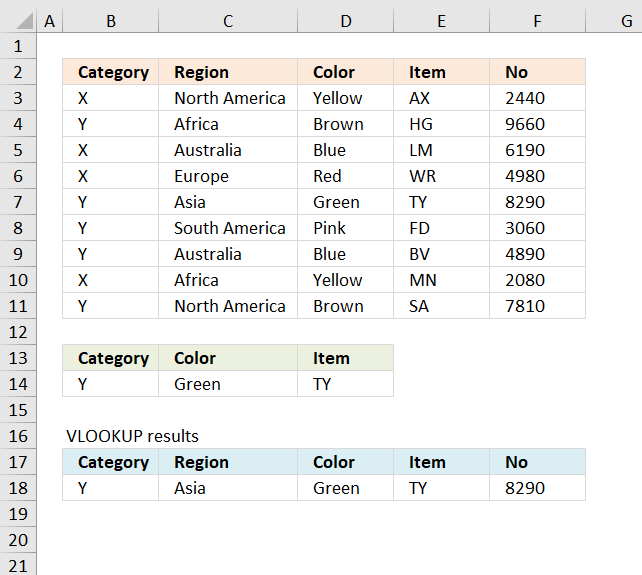Click the TY cell in row 14
Screen dimensions: 642x575
[346, 384]
